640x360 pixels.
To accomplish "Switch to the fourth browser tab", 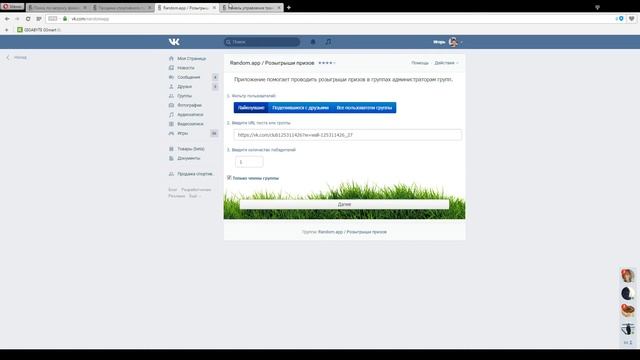I will click(252, 7).
